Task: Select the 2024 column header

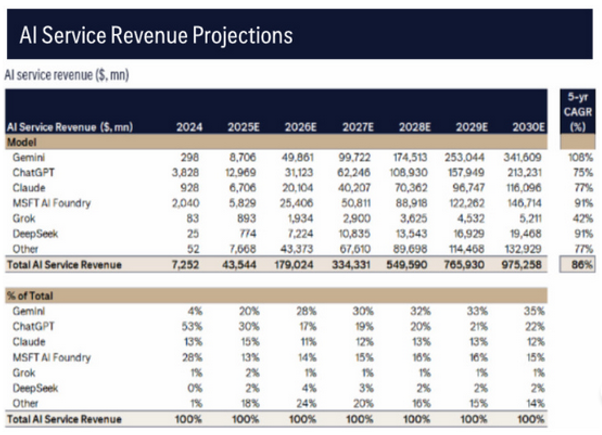Action: pyautogui.click(x=190, y=127)
